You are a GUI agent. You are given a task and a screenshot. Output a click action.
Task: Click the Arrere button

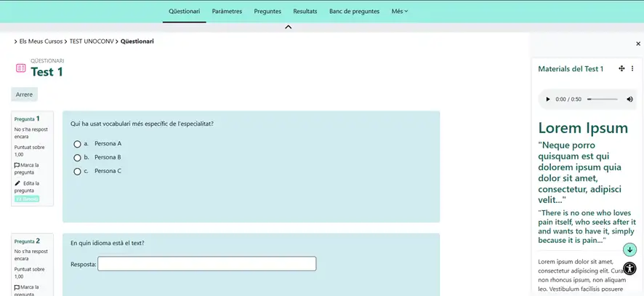pos(24,95)
